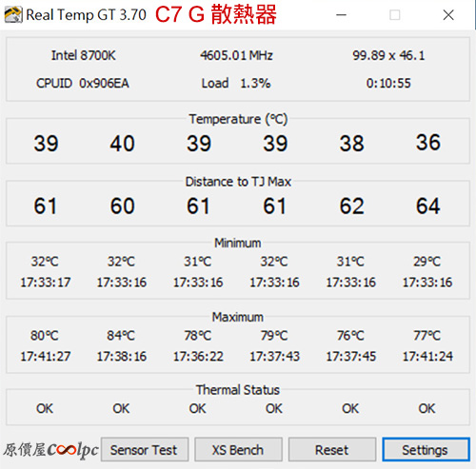Click the Real Temp app icon in title bar

13,14
